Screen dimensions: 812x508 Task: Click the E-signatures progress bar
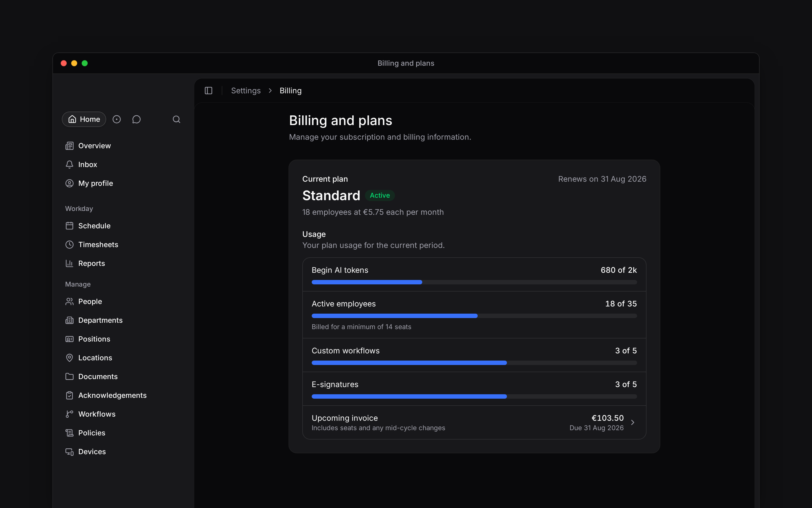coord(474,396)
